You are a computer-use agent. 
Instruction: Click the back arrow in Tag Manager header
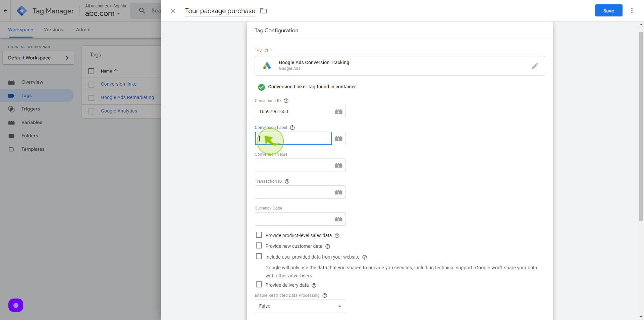pos(5,11)
